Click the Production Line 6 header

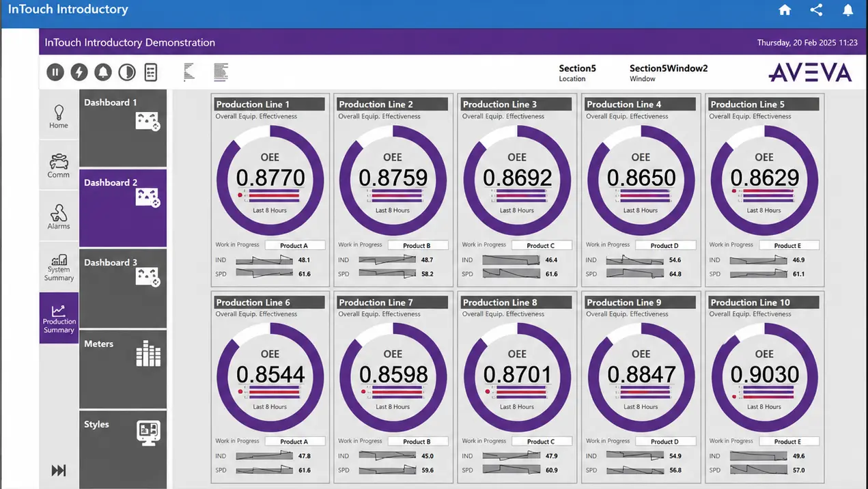(x=270, y=303)
